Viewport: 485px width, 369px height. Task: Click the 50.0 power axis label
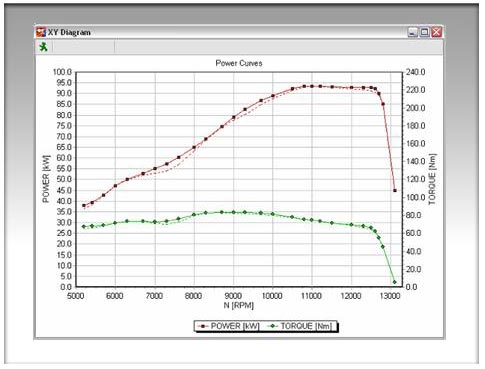pos(64,179)
